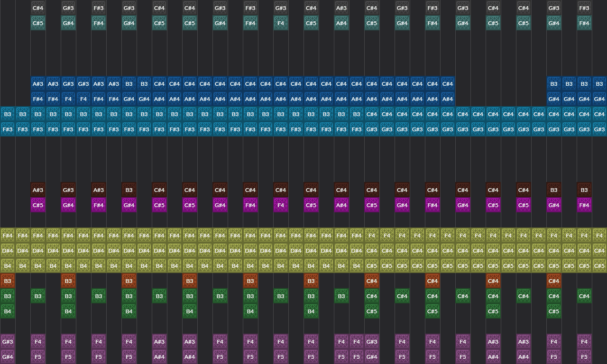This screenshot has width=607, height=364.
Task: Select the gray A#3 note in top row
Action: [341, 8]
